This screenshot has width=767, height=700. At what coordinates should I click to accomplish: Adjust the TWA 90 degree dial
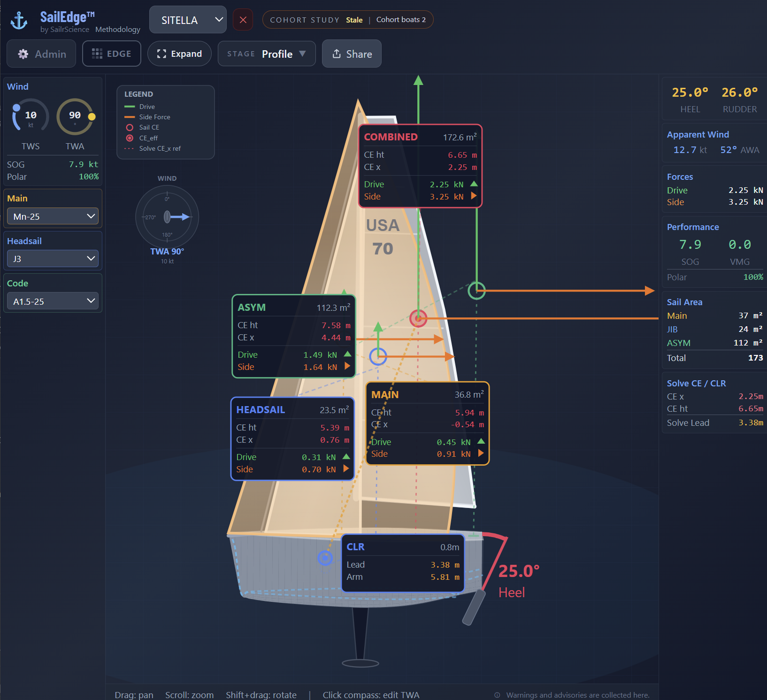pos(75,116)
